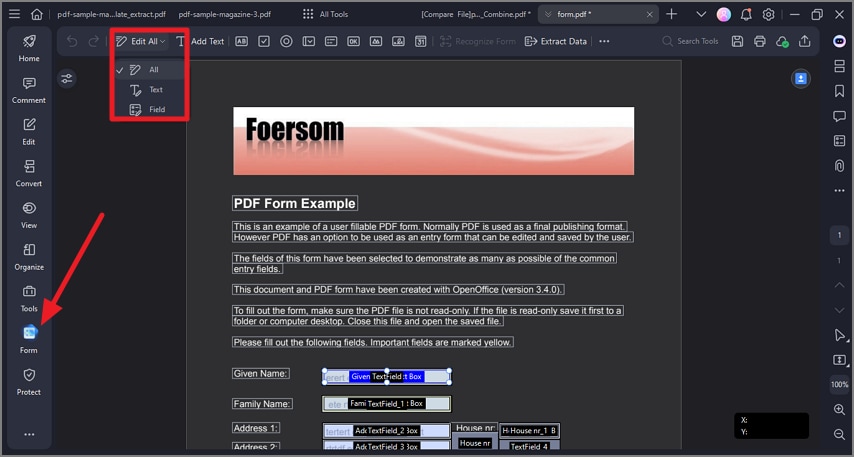Click the Undo arrow
854x457 pixels.
click(72, 41)
